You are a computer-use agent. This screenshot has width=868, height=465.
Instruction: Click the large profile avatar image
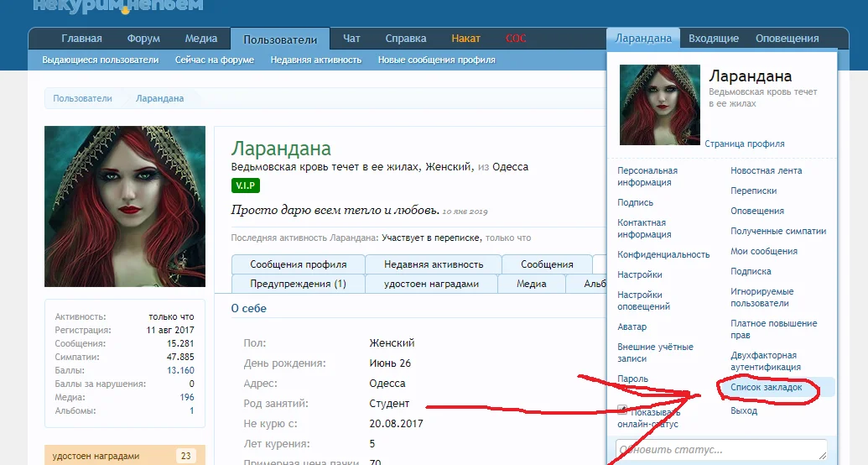(x=125, y=205)
